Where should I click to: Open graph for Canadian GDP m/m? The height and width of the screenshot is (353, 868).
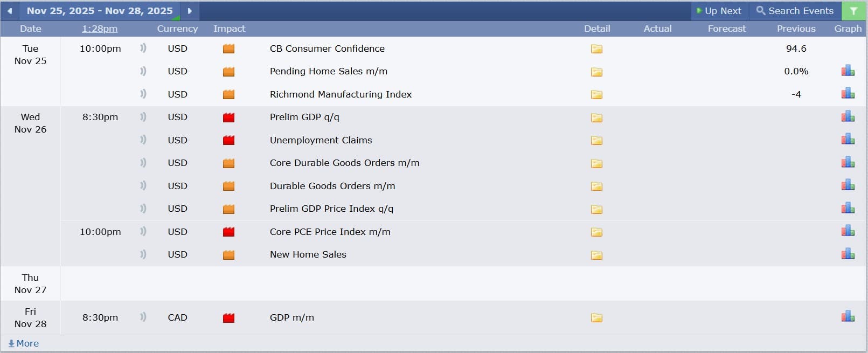(x=848, y=316)
